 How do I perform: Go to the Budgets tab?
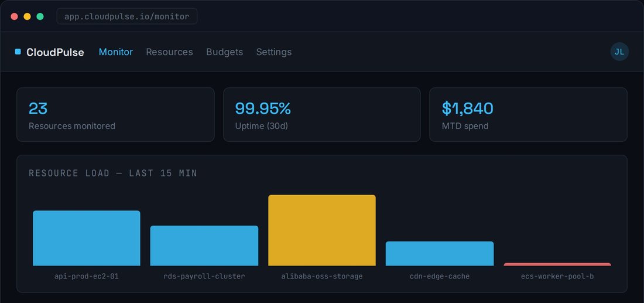click(224, 52)
